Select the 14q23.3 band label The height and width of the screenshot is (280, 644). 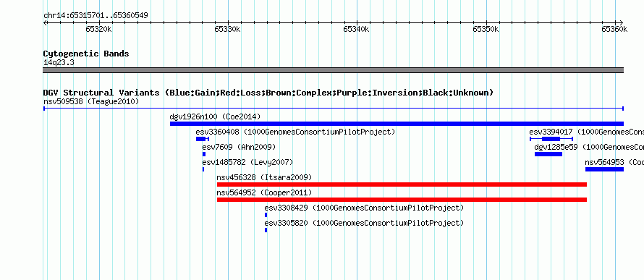point(59,62)
